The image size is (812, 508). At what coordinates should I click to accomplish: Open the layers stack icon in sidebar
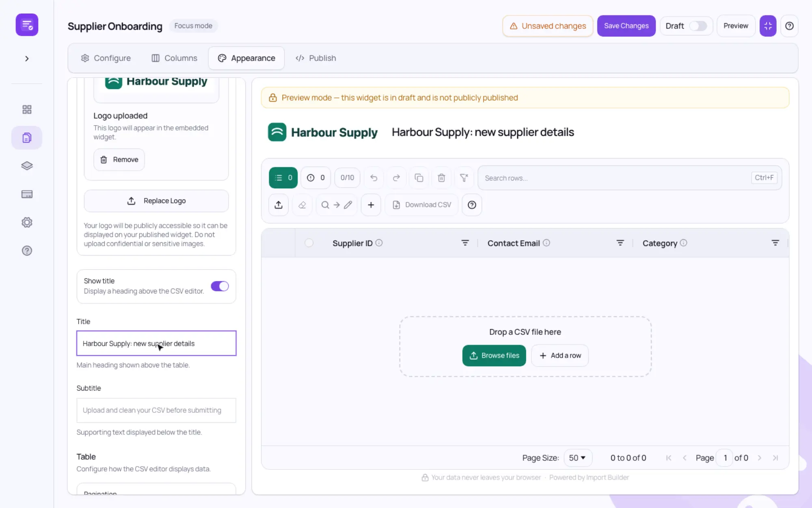pos(27,166)
